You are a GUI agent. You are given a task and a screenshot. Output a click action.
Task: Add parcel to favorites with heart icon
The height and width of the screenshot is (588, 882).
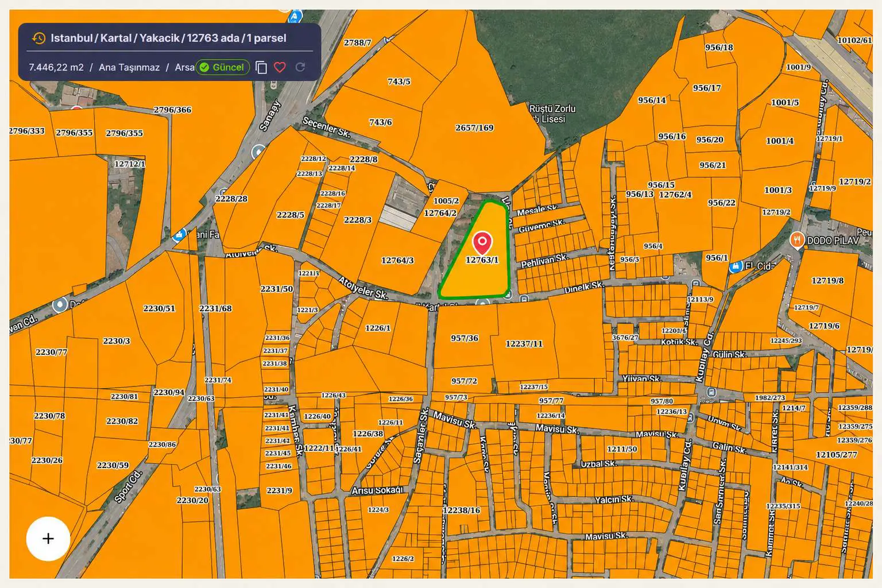point(280,67)
